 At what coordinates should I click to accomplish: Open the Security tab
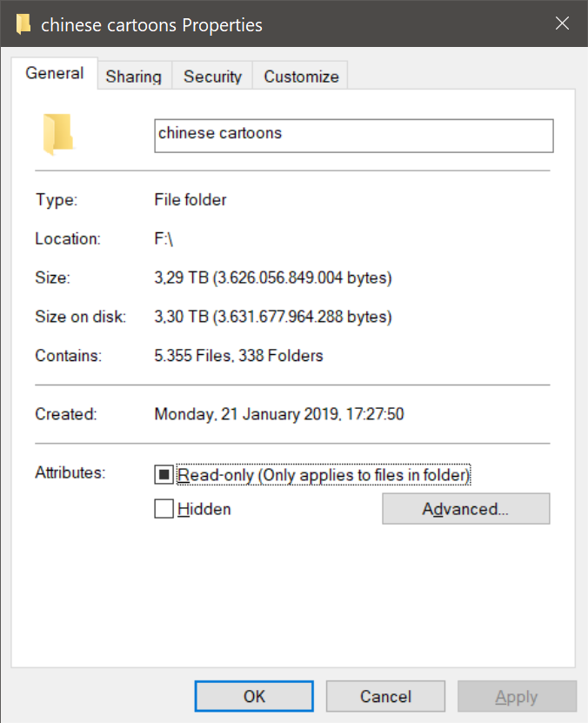tap(212, 76)
